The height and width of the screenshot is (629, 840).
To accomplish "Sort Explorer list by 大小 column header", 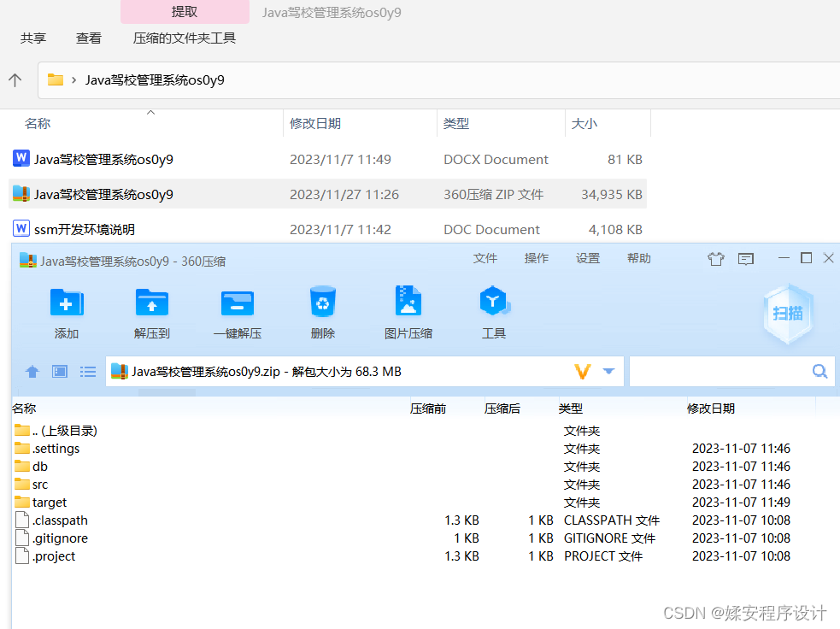I will point(584,123).
